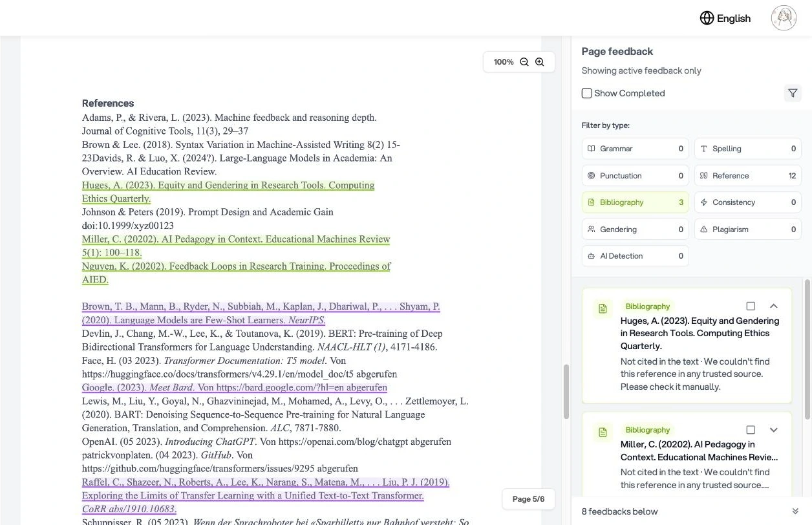Mark Miller feedback card as completed
The image size is (812, 525).
click(x=751, y=430)
